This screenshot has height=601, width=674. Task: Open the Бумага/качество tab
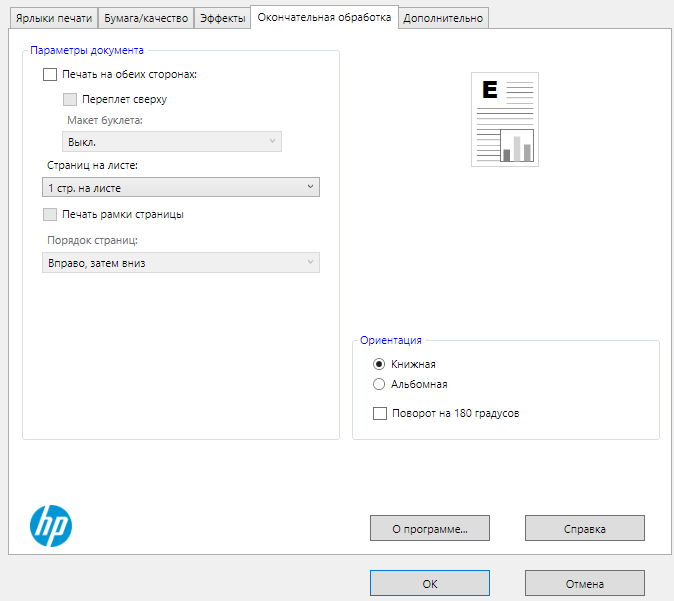pos(146,18)
